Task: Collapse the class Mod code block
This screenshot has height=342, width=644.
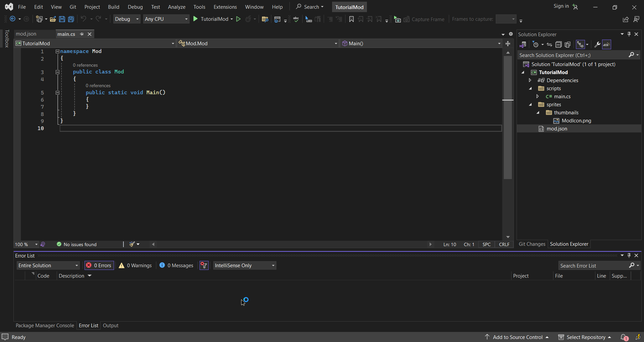Action: pos(57,72)
